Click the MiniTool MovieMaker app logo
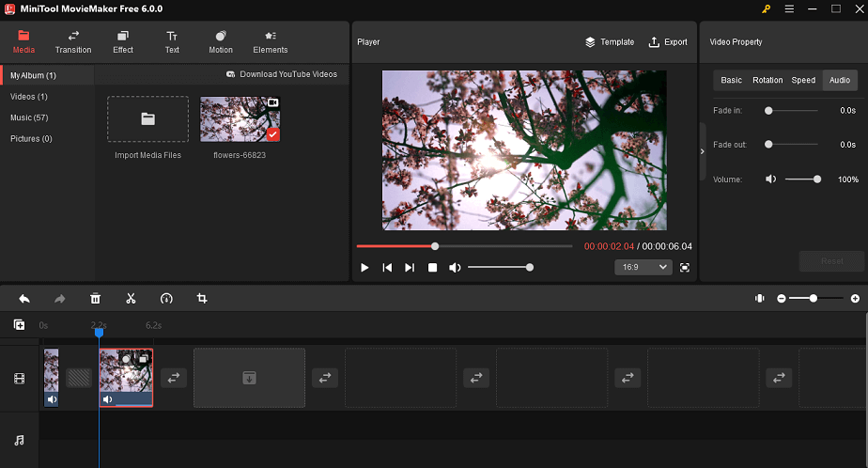The width and height of the screenshot is (868, 468). click(9, 8)
